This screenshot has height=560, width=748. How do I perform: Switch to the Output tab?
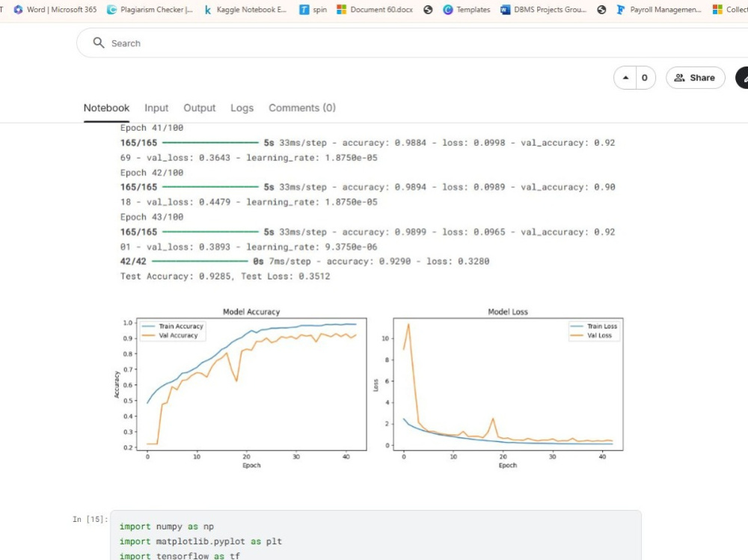click(x=200, y=108)
